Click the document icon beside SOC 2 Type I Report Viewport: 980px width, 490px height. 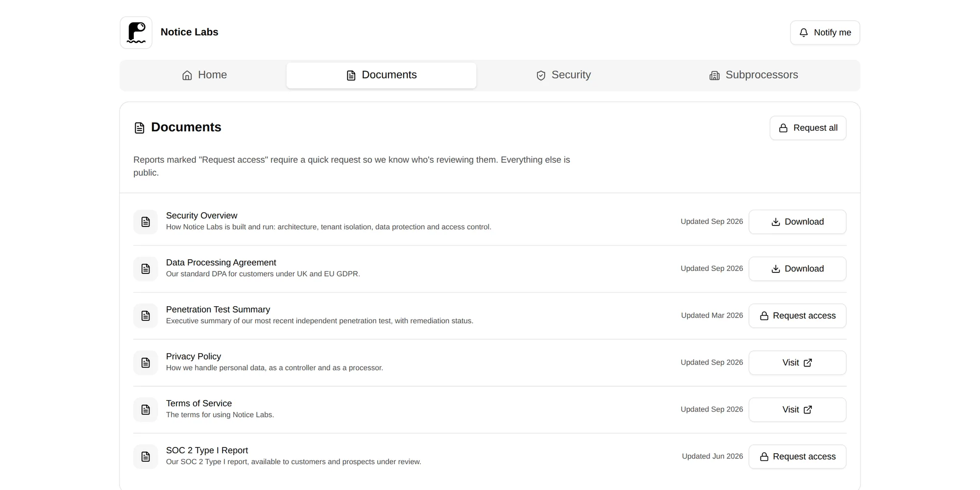coord(146,457)
